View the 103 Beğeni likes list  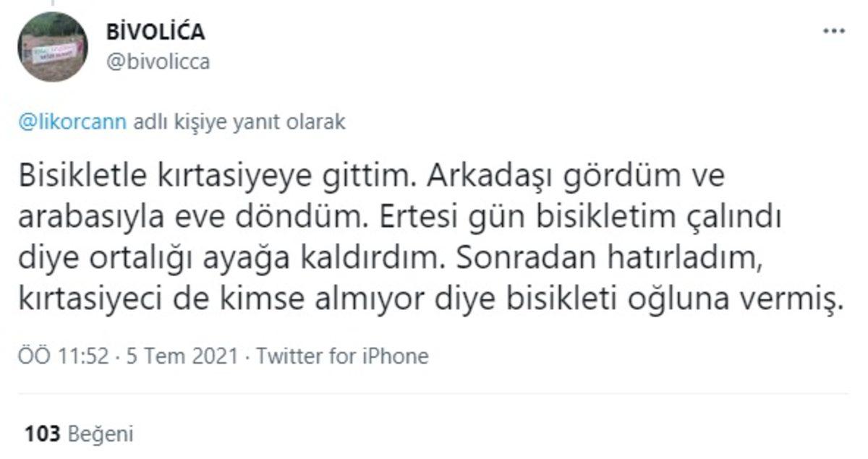click(x=80, y=434)
